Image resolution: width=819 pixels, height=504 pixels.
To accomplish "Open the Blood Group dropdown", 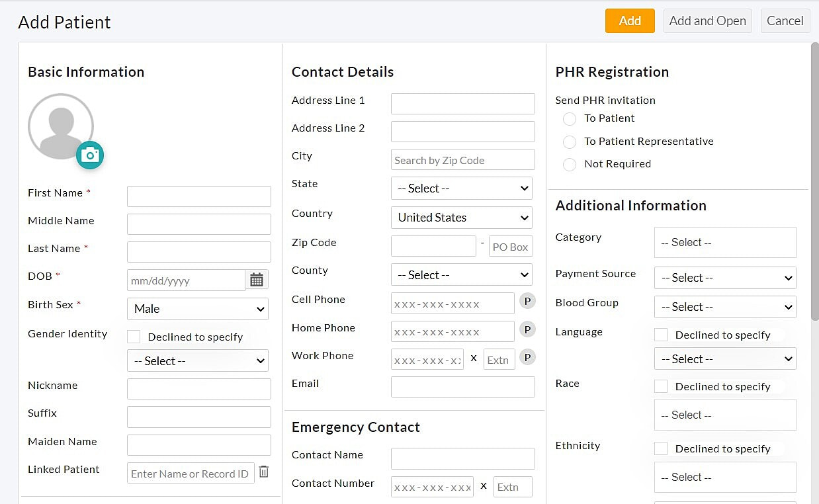I will 725,307.
